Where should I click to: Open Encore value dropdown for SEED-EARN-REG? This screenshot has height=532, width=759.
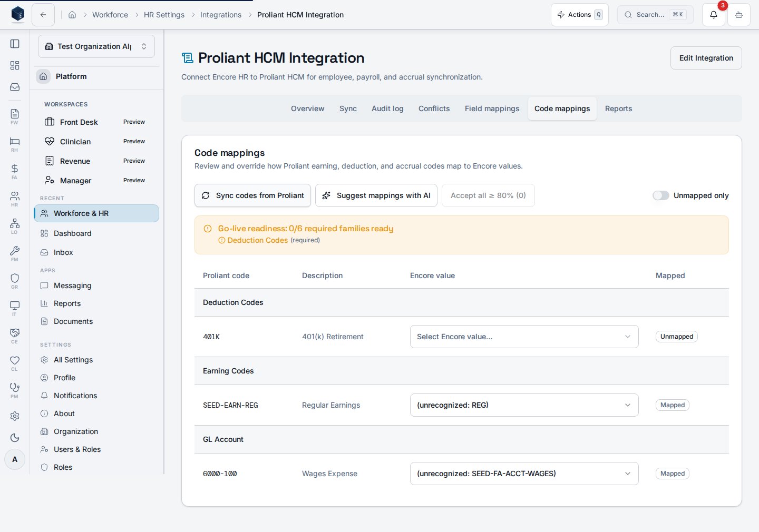click(524, 405)
